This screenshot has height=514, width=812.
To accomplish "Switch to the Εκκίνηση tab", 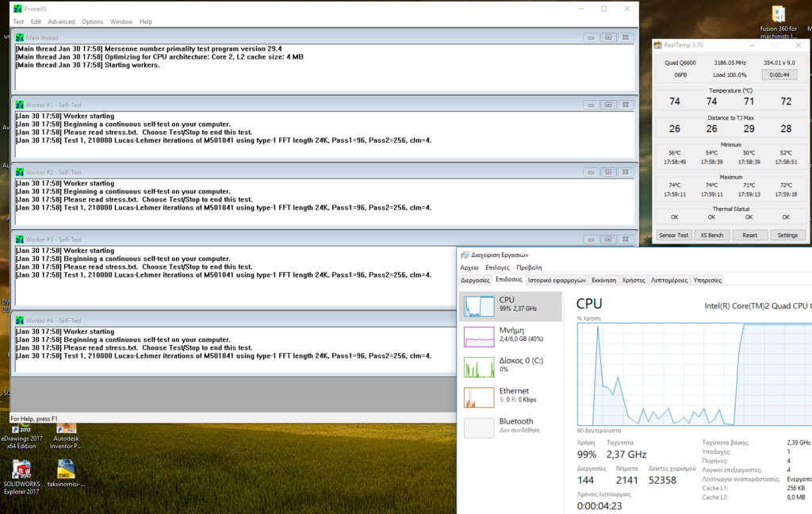I will pyautogui.click(x=603, y=280).
